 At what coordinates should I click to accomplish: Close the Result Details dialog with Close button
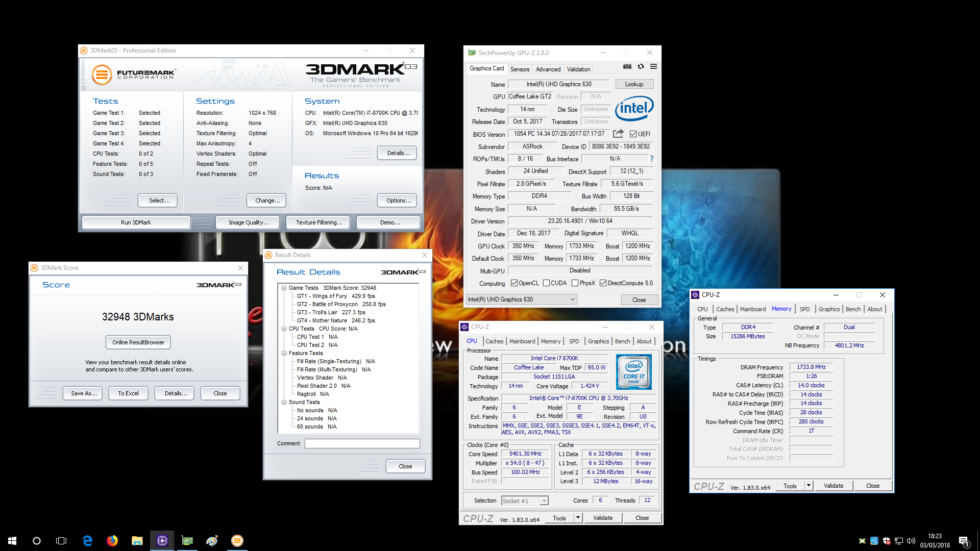(x=405, y=466)
